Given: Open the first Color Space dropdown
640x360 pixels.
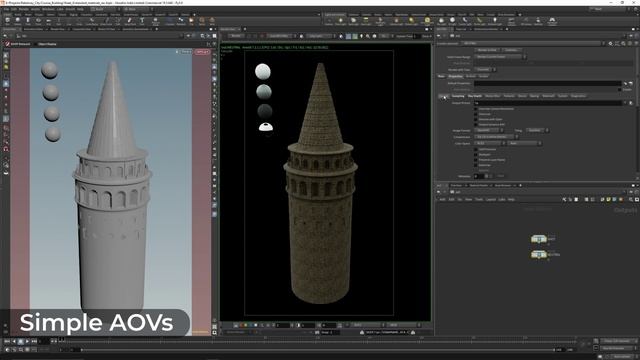Looking at the screenshot, I should click(x=490, y=143).
